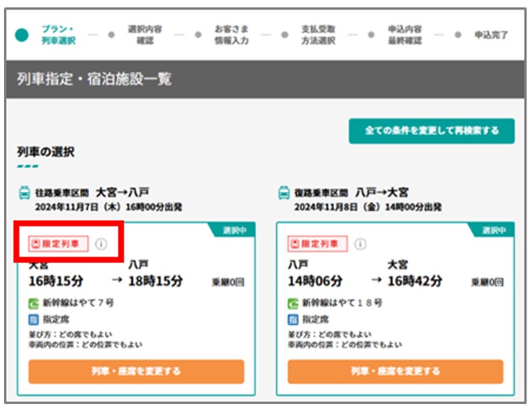Click 新幹線はやて7号 train name
The height and width of the screenshot is (410, 532).
coord(78,303)
